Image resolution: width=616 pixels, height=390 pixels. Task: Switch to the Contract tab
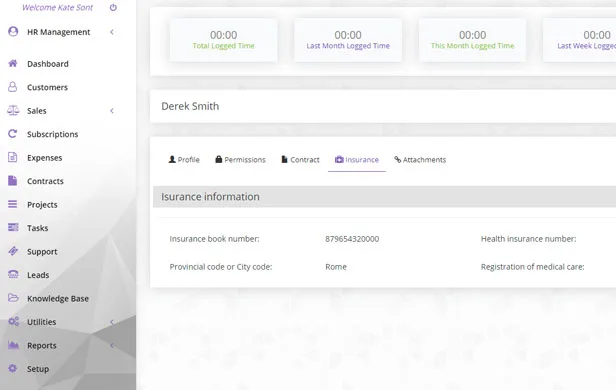click(x=300, y=159)
